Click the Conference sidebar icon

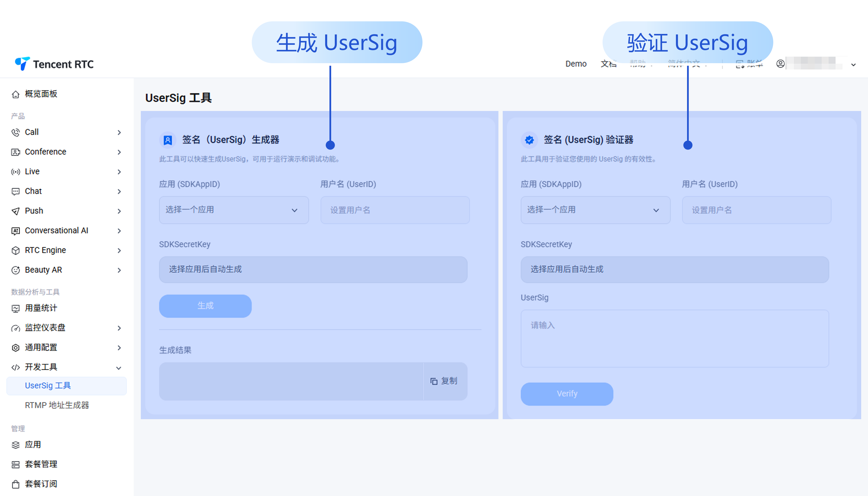(x=16, y=152)
